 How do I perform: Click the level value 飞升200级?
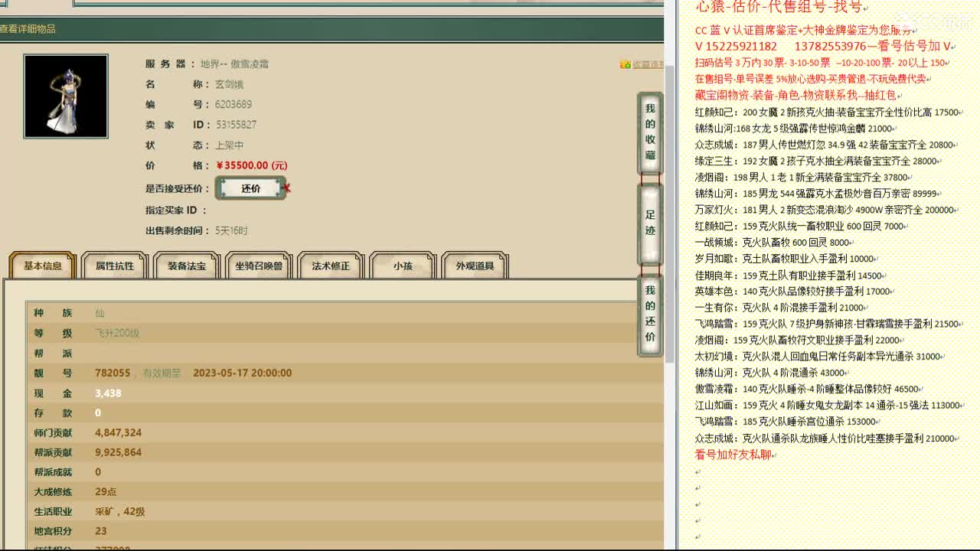[117, 333]
